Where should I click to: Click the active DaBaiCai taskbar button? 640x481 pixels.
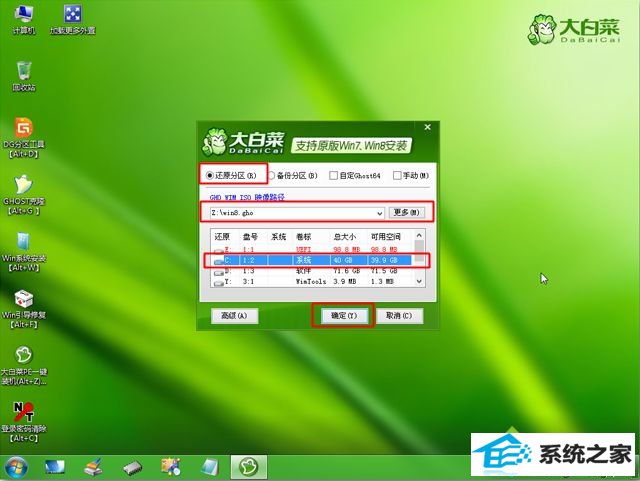pyautogui.click(x=249, y=467)
